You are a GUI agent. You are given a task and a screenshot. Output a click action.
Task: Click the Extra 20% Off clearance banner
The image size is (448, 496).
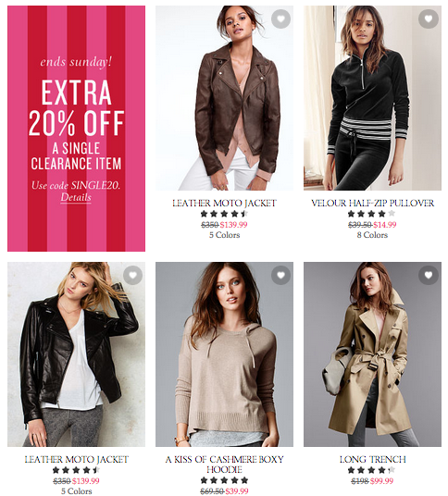(x=76, y=129)
